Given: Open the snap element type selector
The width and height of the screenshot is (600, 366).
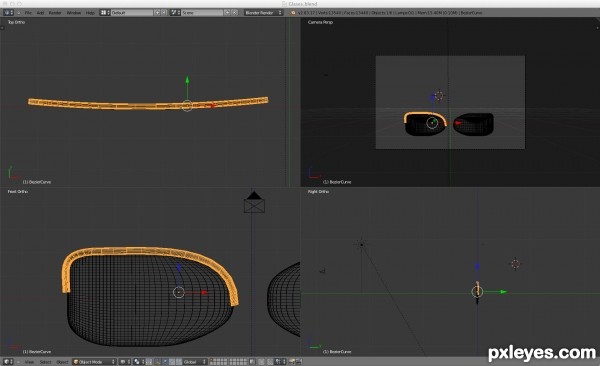Looking at the screenshot, I should click(279, 362).
